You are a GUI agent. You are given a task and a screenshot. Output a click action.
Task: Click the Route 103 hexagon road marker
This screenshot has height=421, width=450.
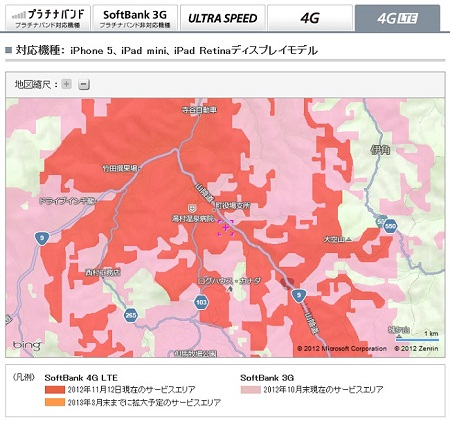(x=201, y=303)
